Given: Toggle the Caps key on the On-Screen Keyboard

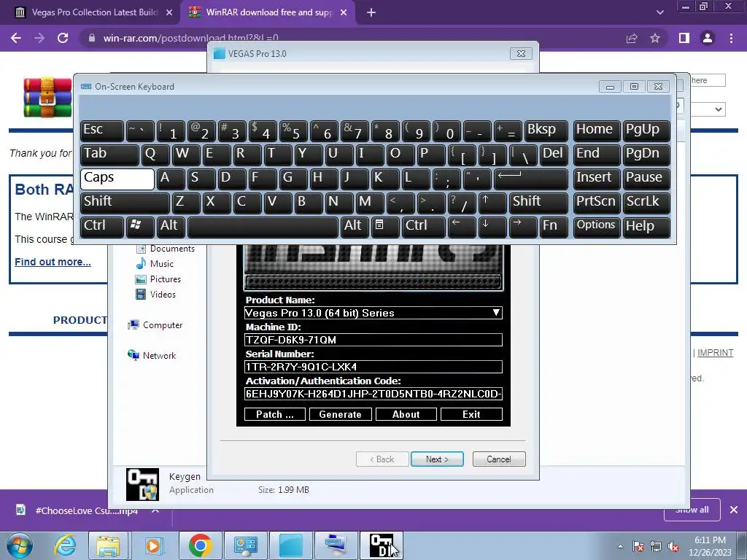Looking at the screenshot, I should coord(117,179).
